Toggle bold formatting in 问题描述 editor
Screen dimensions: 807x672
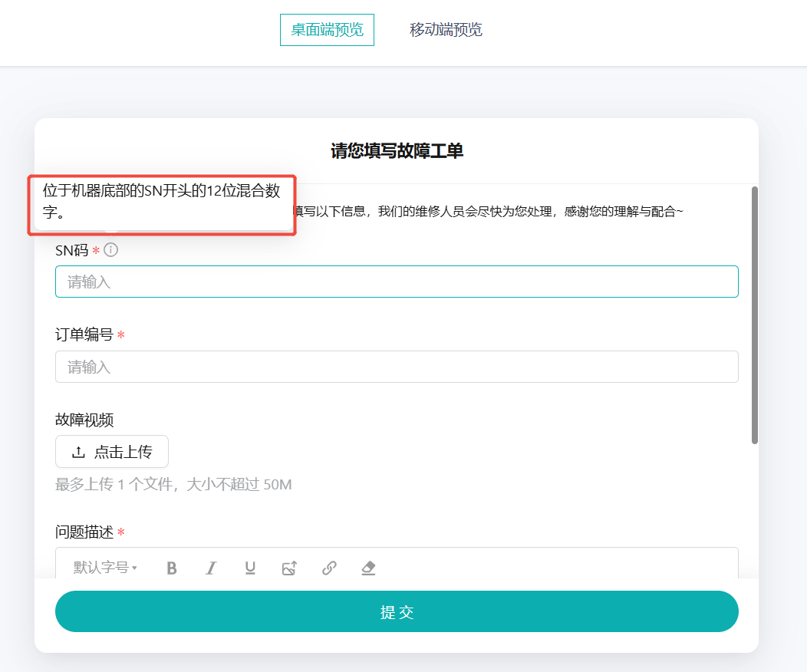[172, 568]
